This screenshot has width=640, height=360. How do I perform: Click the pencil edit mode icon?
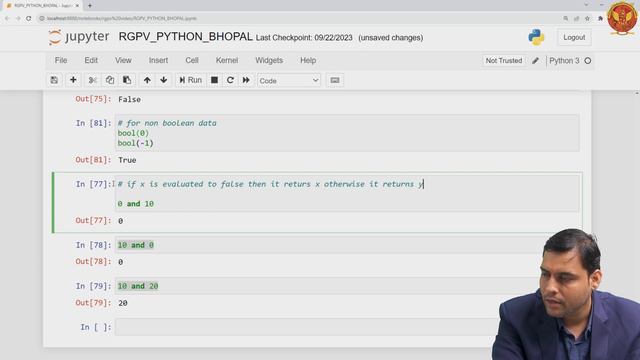click(x=536, y=61)
